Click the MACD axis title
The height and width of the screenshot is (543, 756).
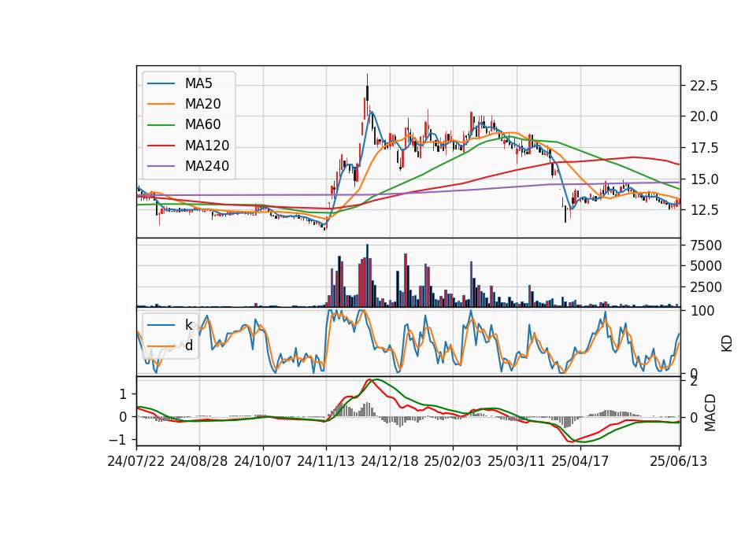[710, 412]
